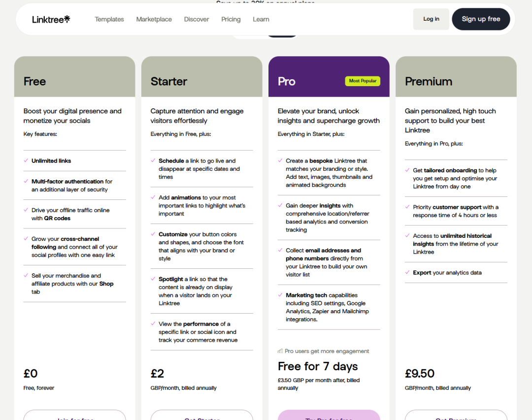532x420 pixels.
Task: Click the 'Shop tab' merchandise feature
Action: (72, 284)
